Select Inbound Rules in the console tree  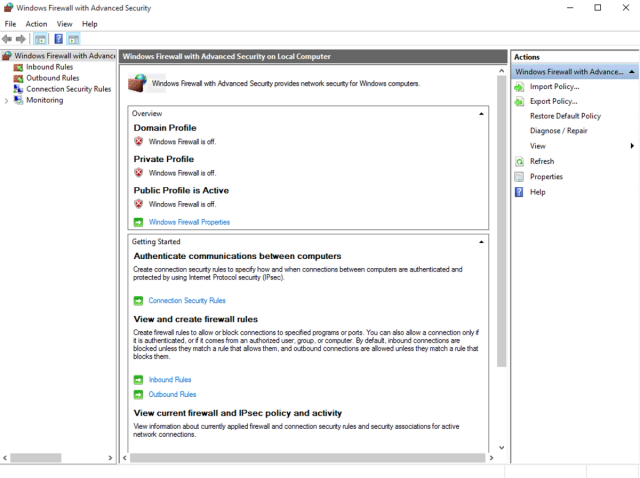[x=49, y=67]
